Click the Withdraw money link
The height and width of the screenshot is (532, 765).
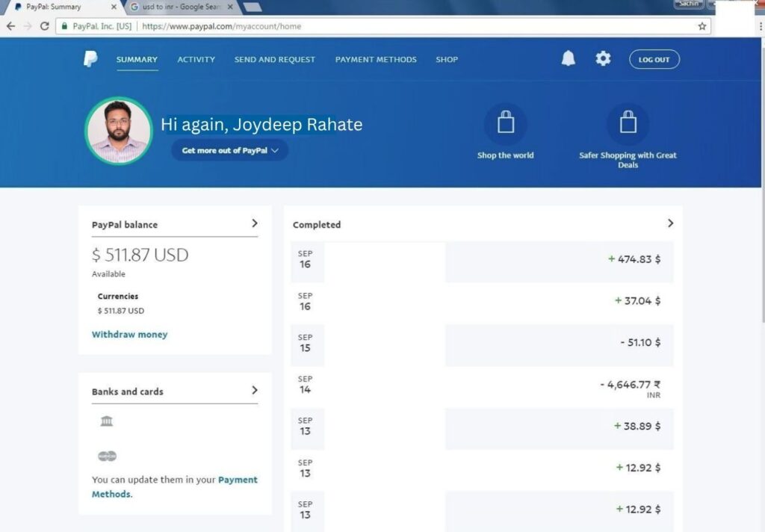[x=129, y=335]
